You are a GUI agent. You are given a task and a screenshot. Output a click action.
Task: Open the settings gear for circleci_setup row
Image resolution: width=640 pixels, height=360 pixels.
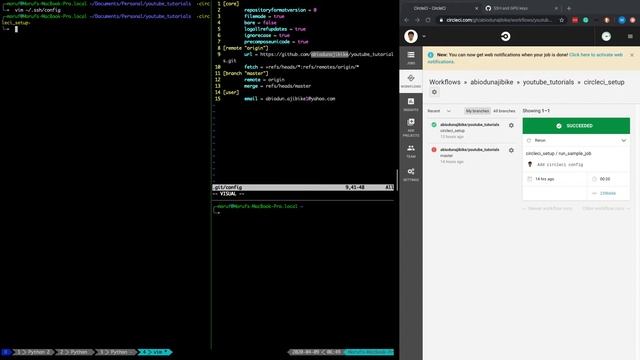(511, 125)
